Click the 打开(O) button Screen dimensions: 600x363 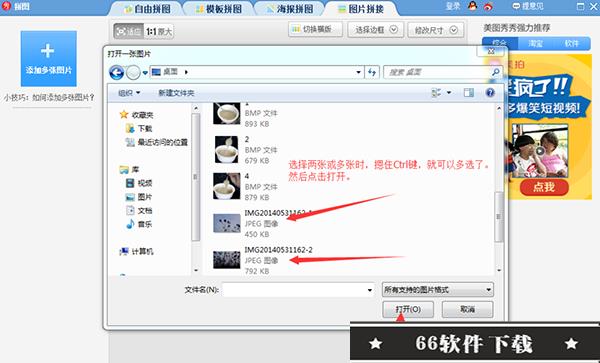click(408, 309)
